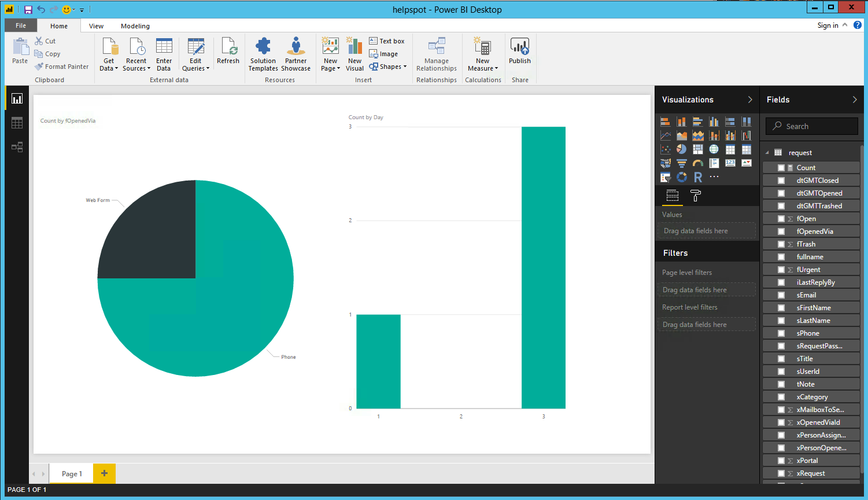
Task: Switch to the Modeling ribbon tab
Action: pos(135,26)
